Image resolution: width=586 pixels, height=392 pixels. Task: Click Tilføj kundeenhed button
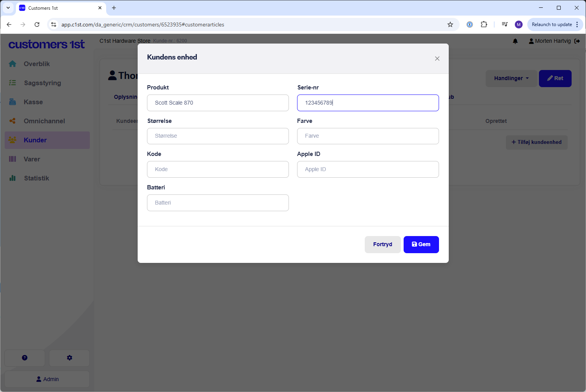[537, 142]
